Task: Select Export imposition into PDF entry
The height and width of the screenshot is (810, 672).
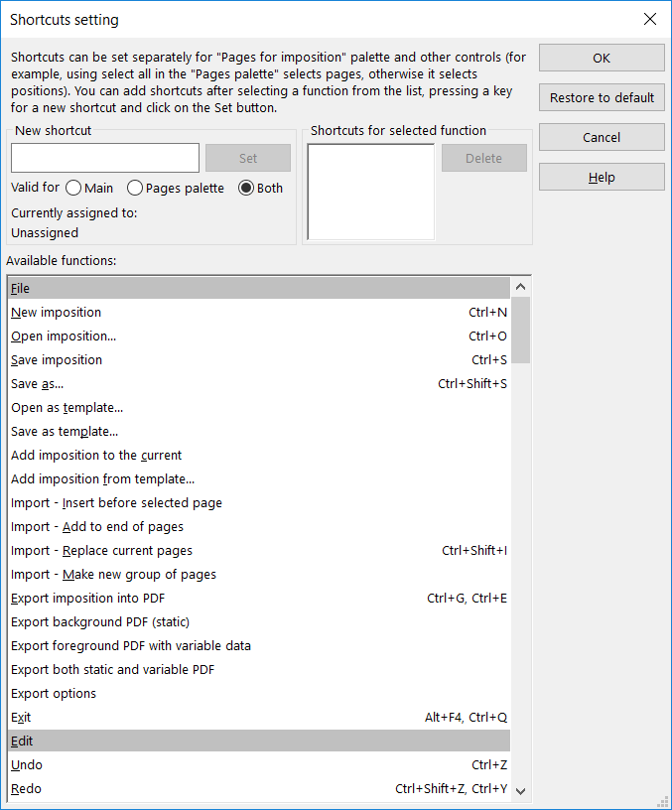Action: pos(88,598)
